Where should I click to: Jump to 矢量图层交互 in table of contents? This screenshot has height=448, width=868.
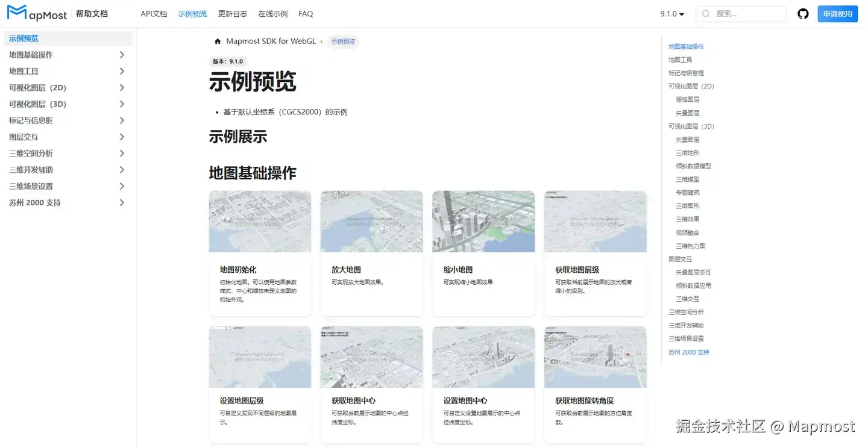point(693,272)
